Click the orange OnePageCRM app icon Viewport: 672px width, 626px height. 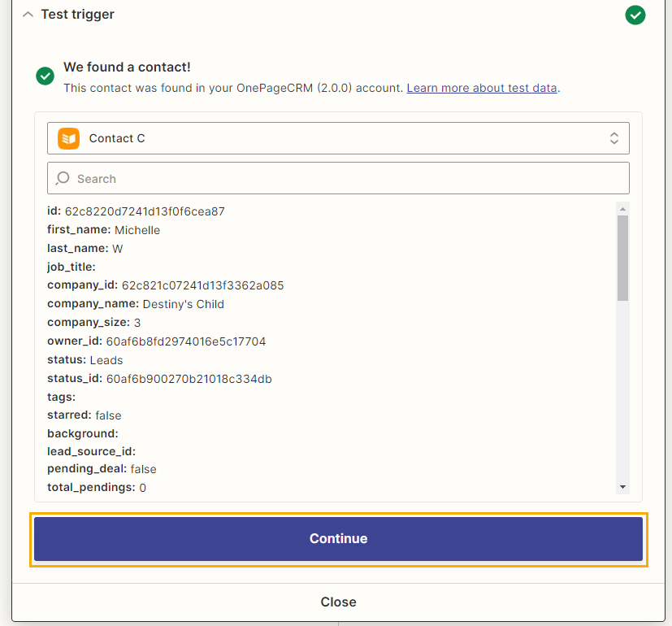(x=68, y=138)
